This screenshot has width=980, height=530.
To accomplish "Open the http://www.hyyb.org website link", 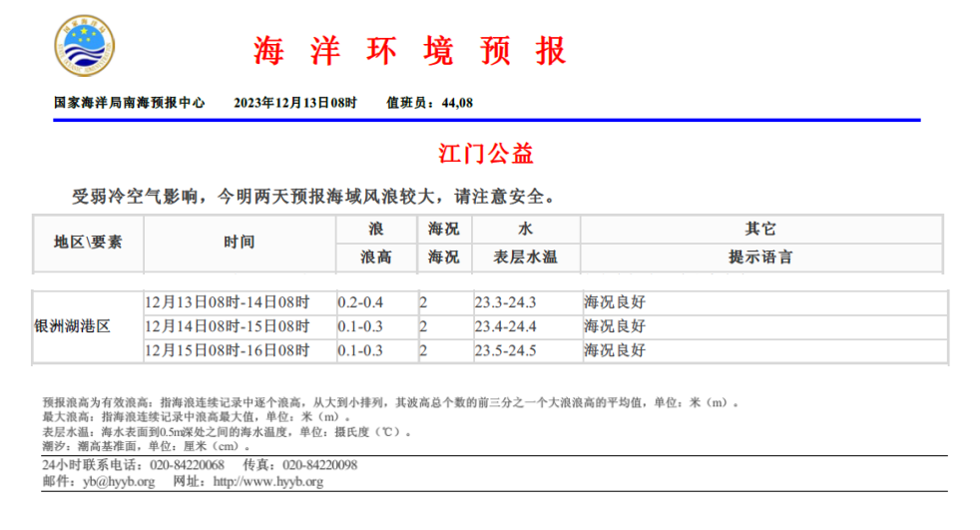I will [268, 482].
